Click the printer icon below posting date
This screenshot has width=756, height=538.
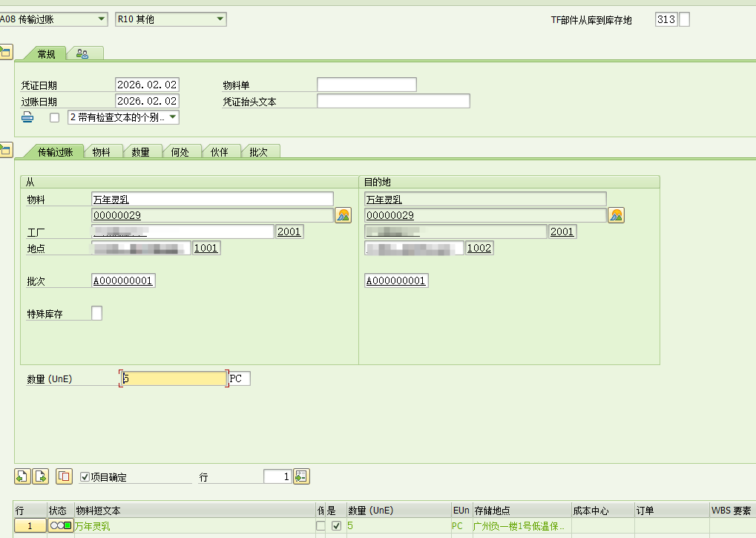tap(27, 117)
